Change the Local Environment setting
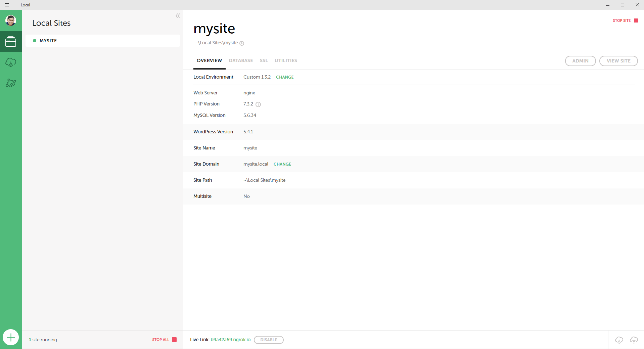The image size is (644, 349). tap(285, 77)
